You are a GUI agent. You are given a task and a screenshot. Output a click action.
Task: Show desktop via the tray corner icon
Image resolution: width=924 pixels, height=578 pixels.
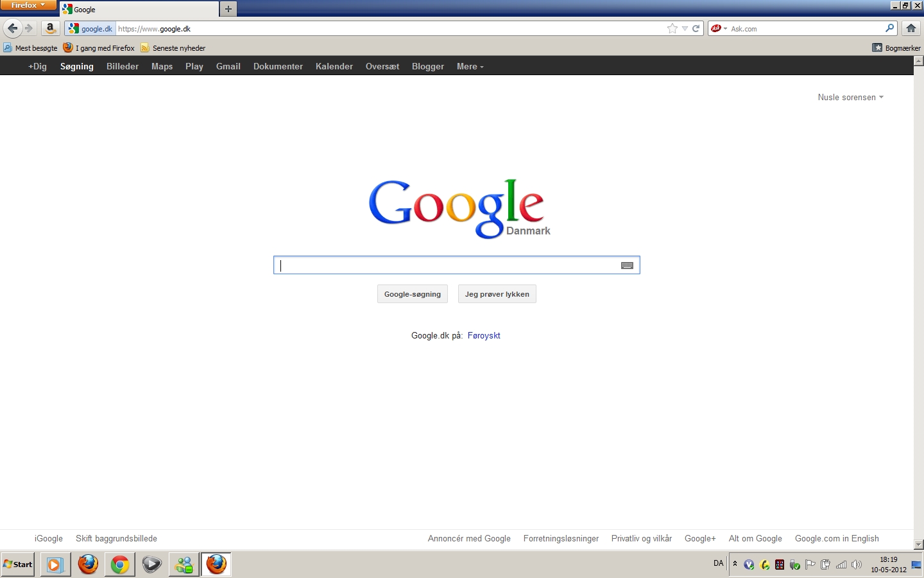tap(916, 565)
